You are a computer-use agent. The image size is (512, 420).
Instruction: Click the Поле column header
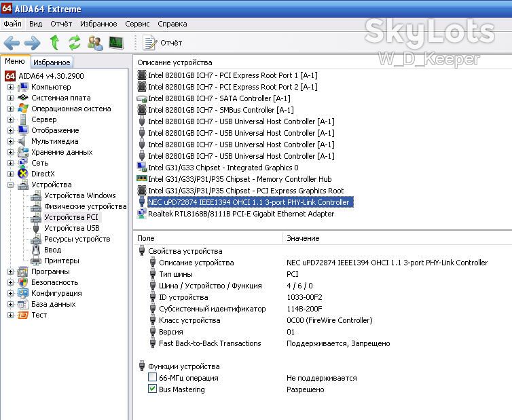coord(208,238)
